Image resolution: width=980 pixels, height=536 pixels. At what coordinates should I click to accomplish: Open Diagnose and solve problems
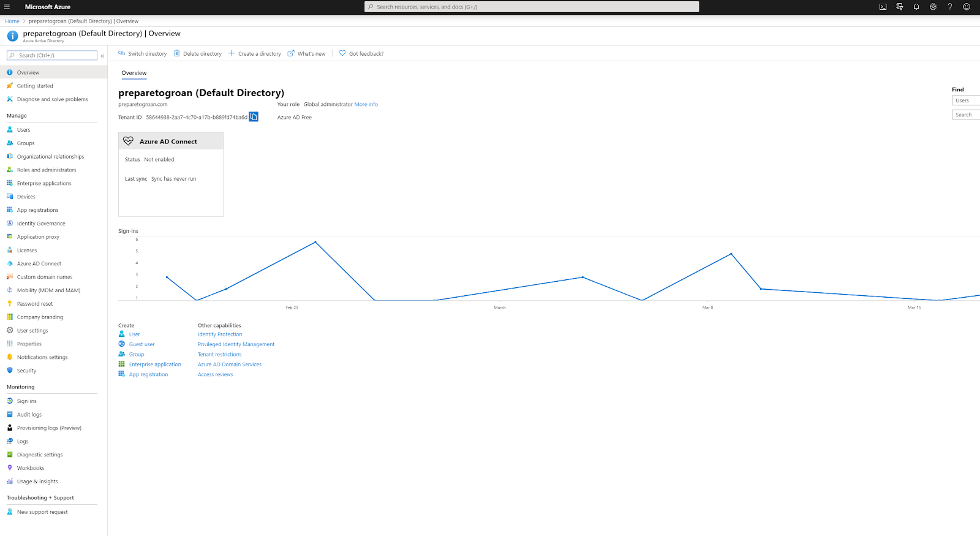point(53,99)
